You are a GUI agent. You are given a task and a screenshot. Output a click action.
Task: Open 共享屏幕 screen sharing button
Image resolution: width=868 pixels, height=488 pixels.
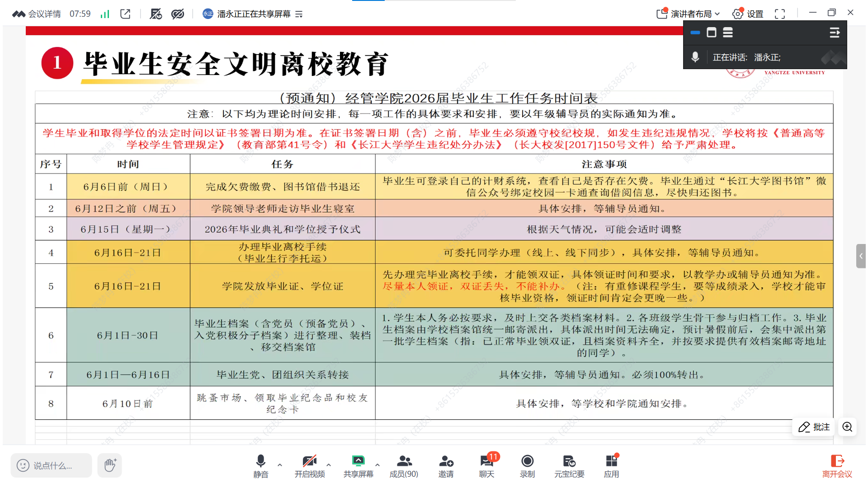358,466
